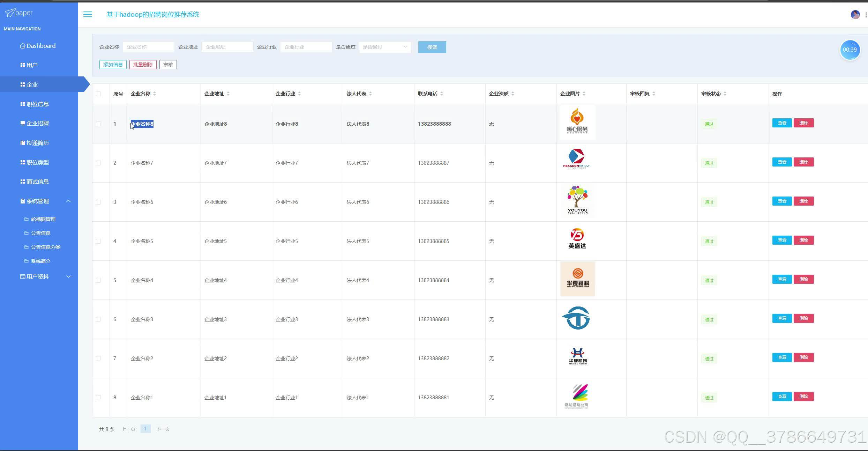Click phone number 13823888887
Viewport: 868px width, 451px height.
434,163
